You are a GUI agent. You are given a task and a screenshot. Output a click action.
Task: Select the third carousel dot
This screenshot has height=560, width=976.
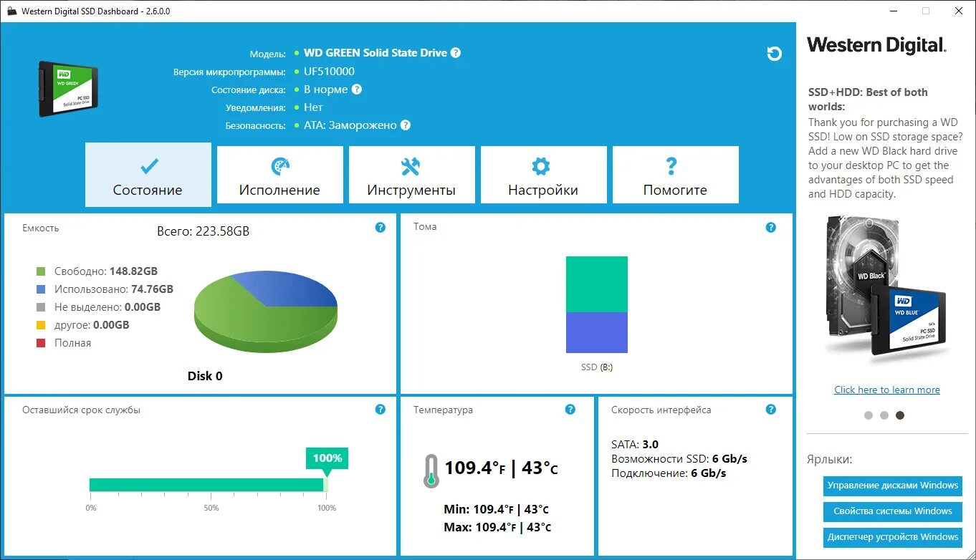click(899, 415)
